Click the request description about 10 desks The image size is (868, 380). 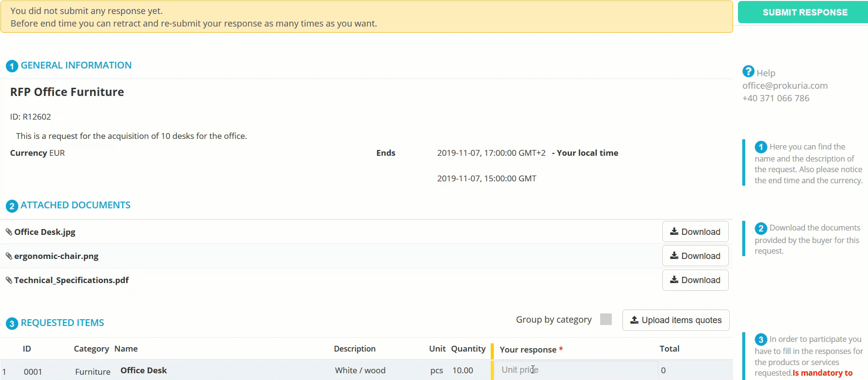(x=132, y=136)
